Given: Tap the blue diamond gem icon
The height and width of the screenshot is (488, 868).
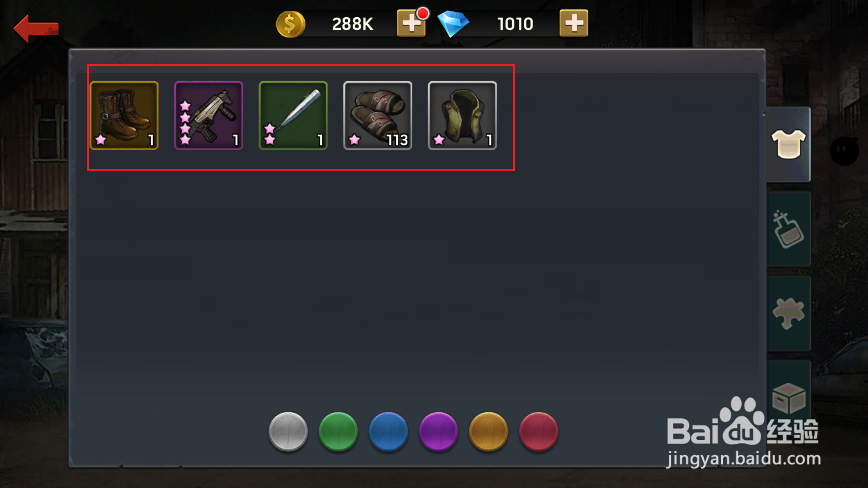Looking at the screenshot, I should pos(453,24).
